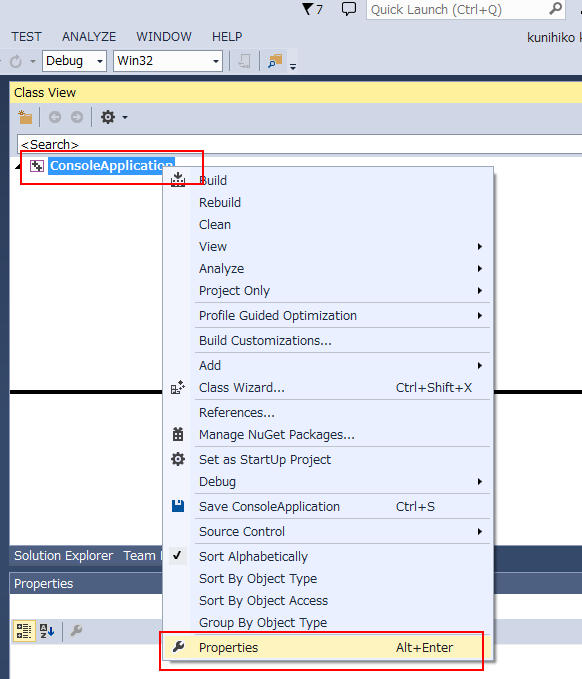Open the HELP menu
The image size is (582, 679).
pos(227,37)
